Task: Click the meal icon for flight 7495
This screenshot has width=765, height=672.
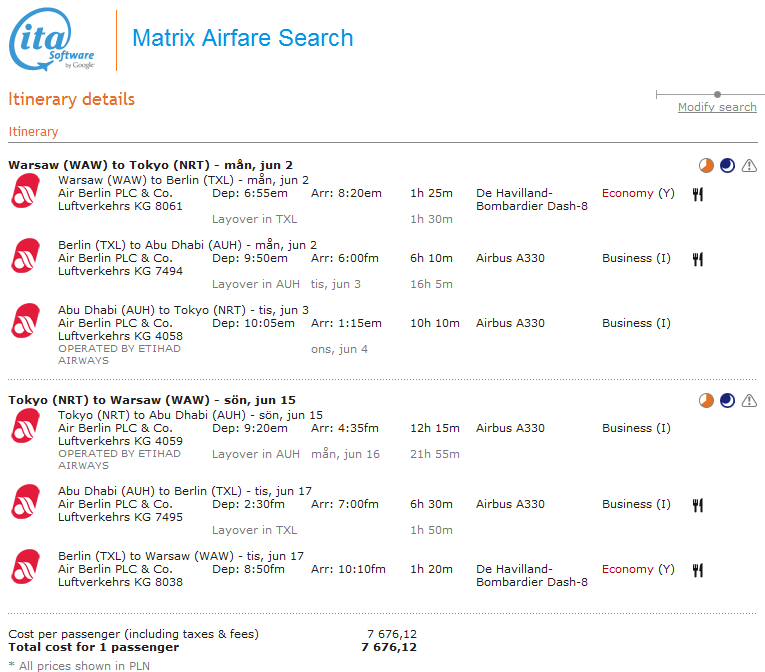Action: [698, 505]
